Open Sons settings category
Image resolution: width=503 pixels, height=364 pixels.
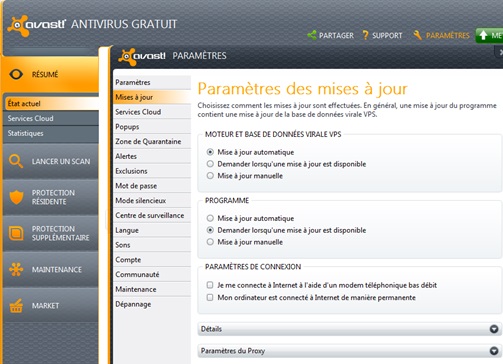click(x=152, y=245)
